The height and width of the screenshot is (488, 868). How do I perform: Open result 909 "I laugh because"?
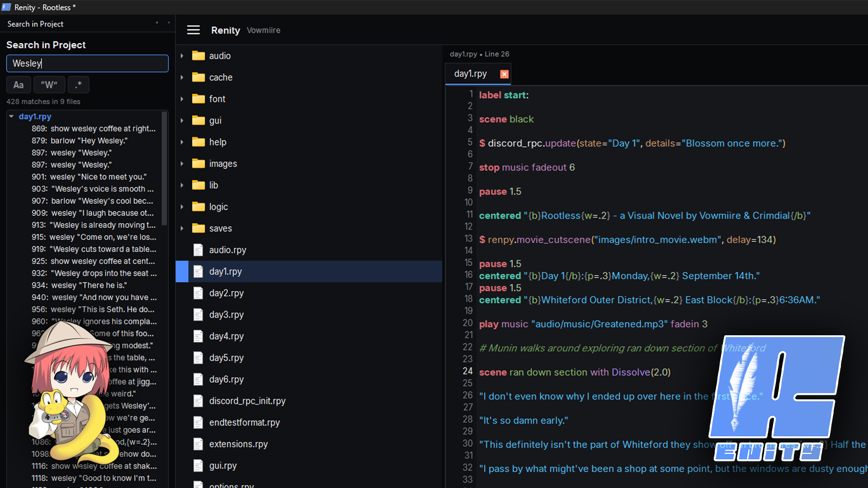93,213
